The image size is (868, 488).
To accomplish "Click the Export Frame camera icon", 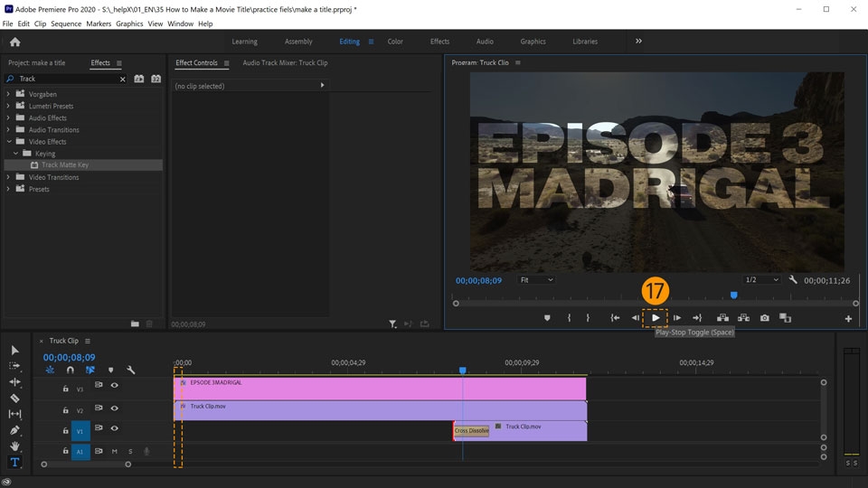I will [765, 318].
